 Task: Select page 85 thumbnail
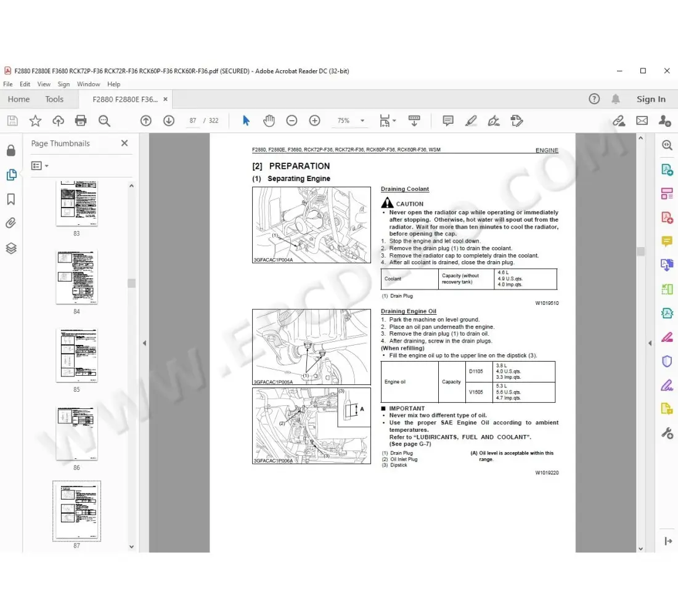click(76, 355)
